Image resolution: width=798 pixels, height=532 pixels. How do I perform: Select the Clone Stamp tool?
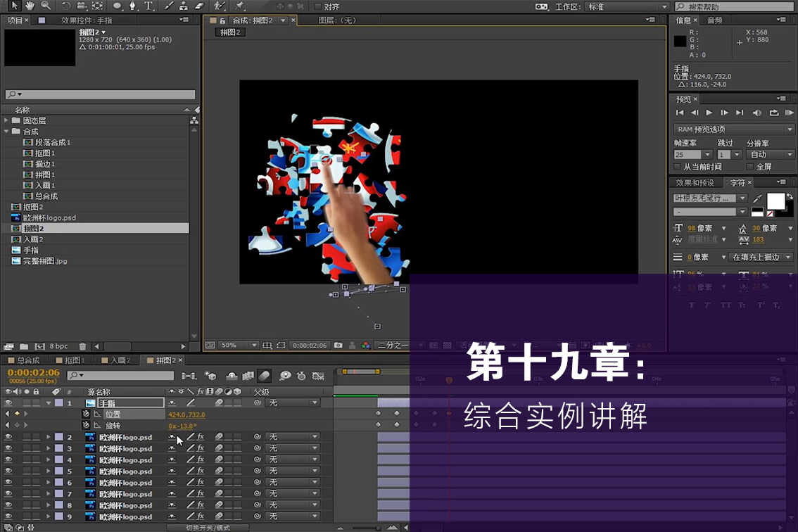[x=183, y=6]
